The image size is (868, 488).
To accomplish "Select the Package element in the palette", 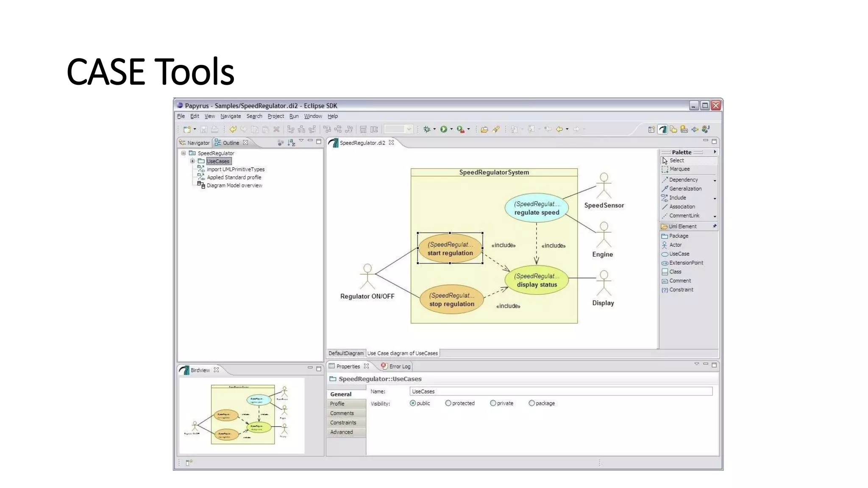I will (x=678, y=236).
